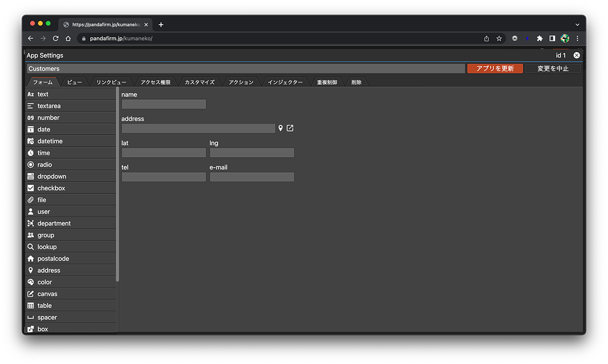
Task: Click the Customers app name field
Action: tap(245, 69)
